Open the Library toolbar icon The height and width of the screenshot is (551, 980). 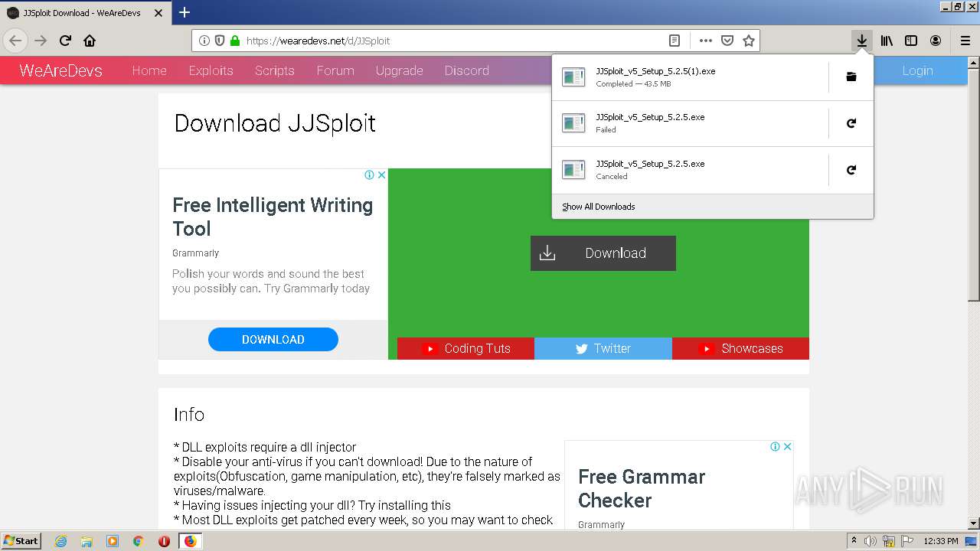(x=887, y=41)
